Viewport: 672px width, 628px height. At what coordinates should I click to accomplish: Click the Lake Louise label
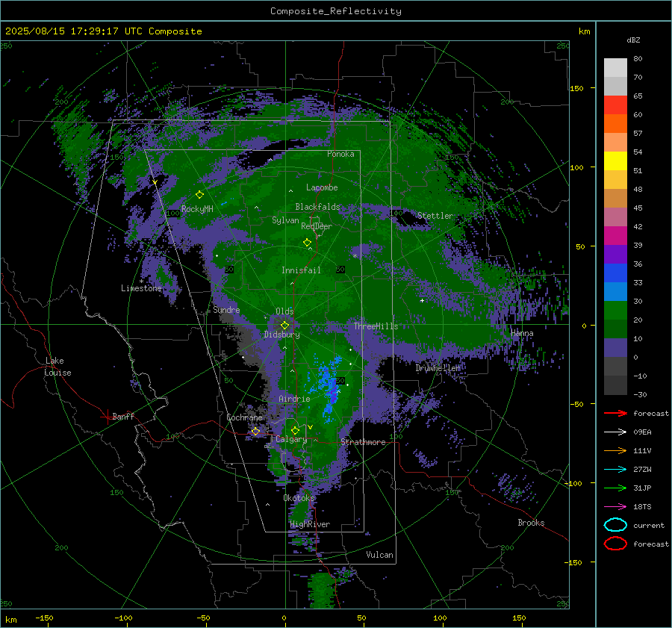click(x=57, y=367)
